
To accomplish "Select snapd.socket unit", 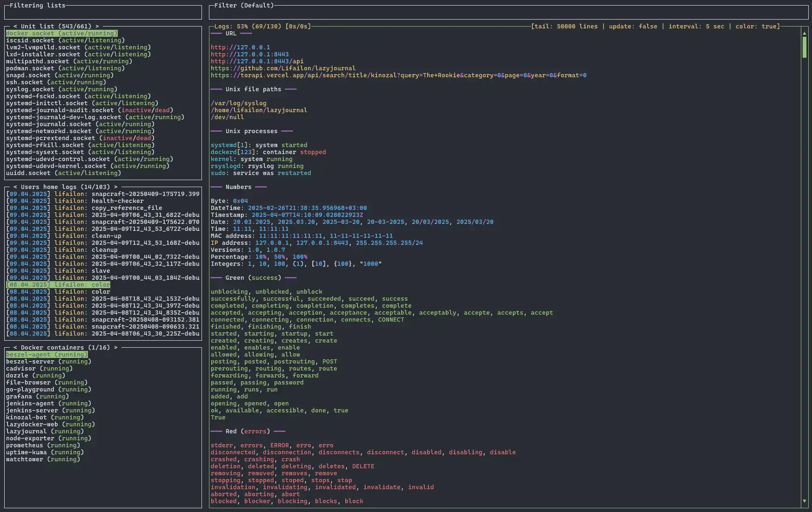I will 60,75.
